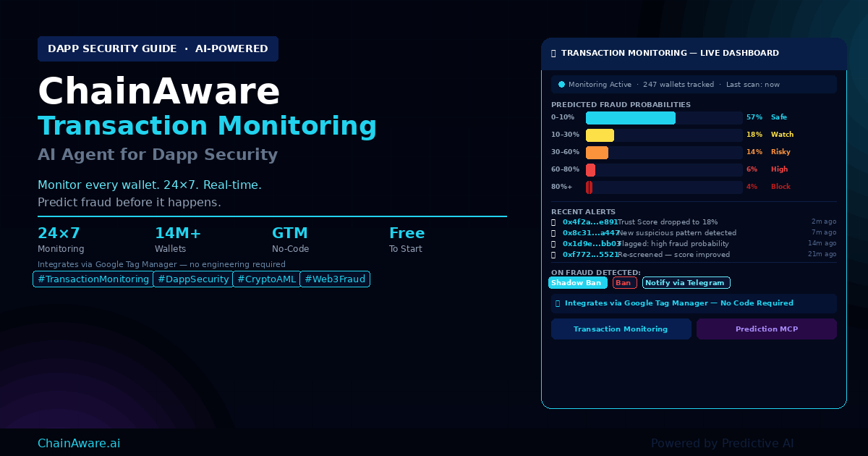Enable the Notify via Telegram option
Image resolution: width=868 pixels, height=456 pixels.
686,283
